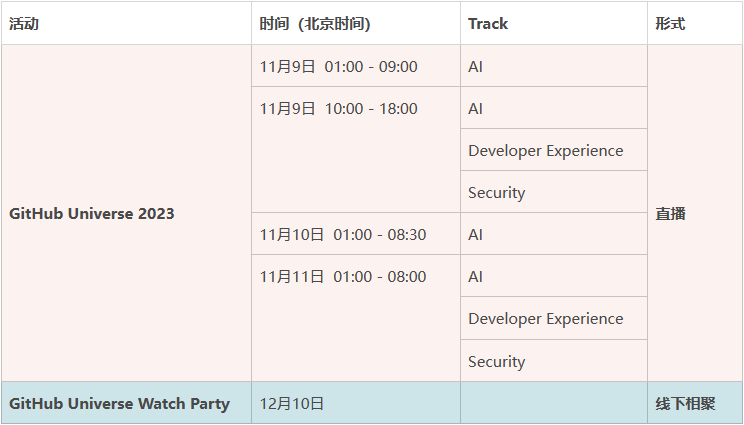744x425 pixels.
Task: Select the GitHub Universe Watch Party cell
Action: pos(119,404)
